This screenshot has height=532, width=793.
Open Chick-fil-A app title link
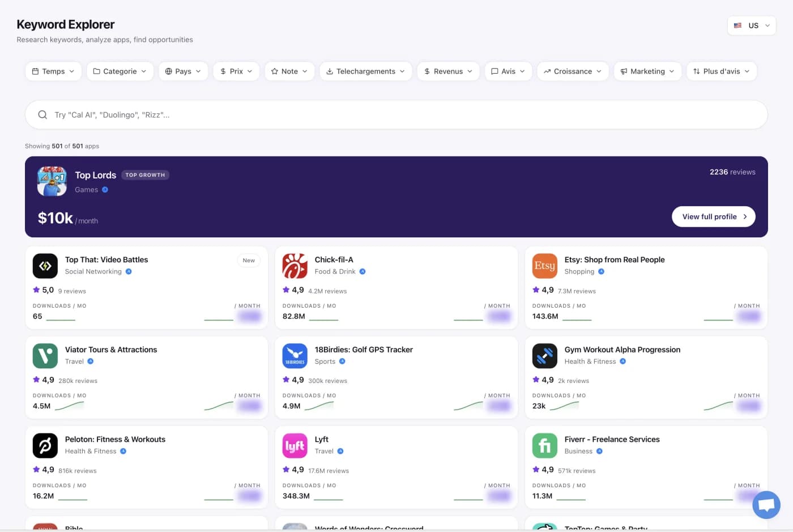click(x=334, y=259)
